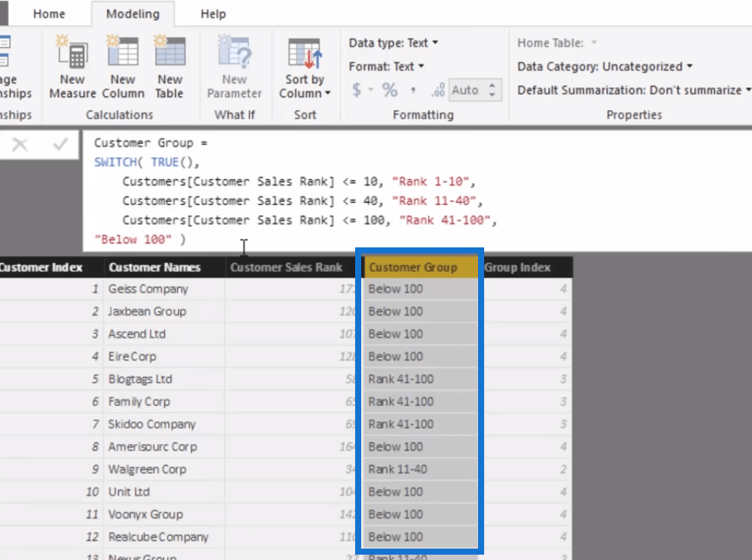The width and height of the screenshot is (752, 560).
Task: Expand Sort by Column dropdown arrow
Action: [328, 93]
